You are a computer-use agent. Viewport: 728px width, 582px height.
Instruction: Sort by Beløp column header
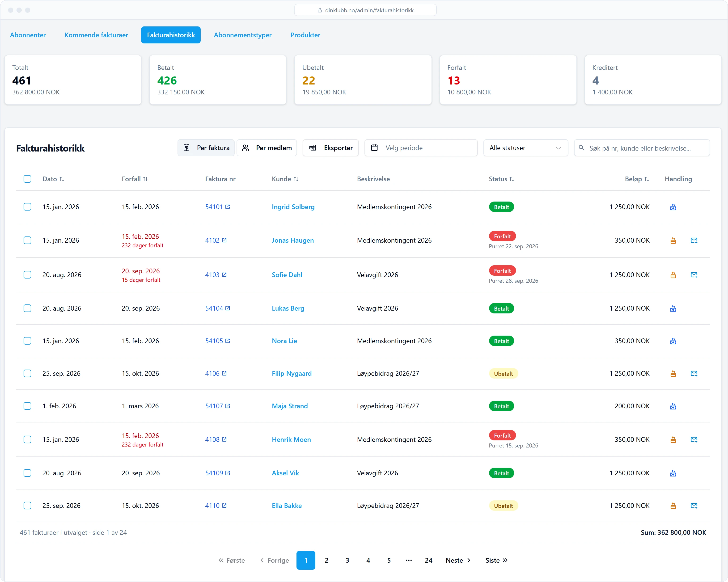637,179
